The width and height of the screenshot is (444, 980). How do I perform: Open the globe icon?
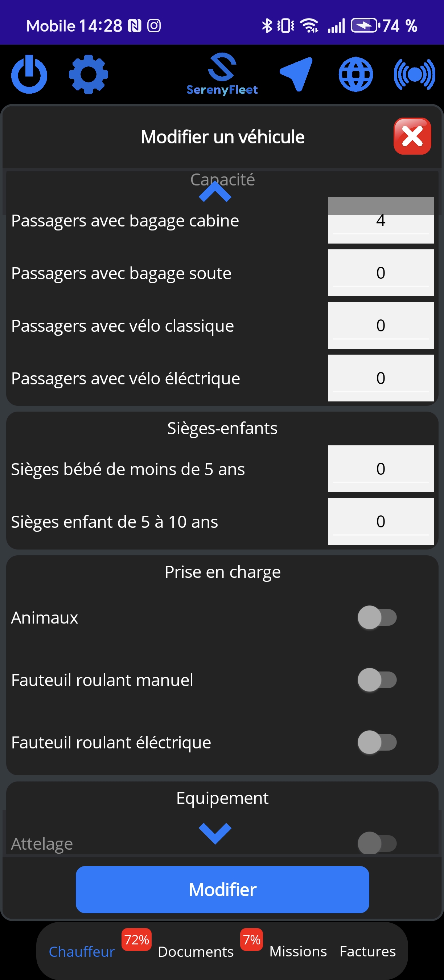coord(355,74)
